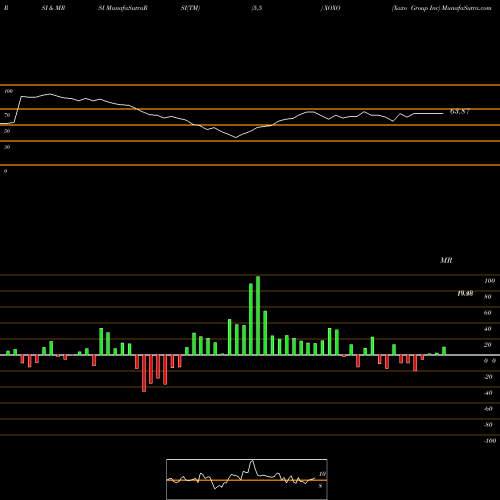Click the longest red MR histogram bar
The height and width of the screenshot is (500, 500).
(144, 373)
